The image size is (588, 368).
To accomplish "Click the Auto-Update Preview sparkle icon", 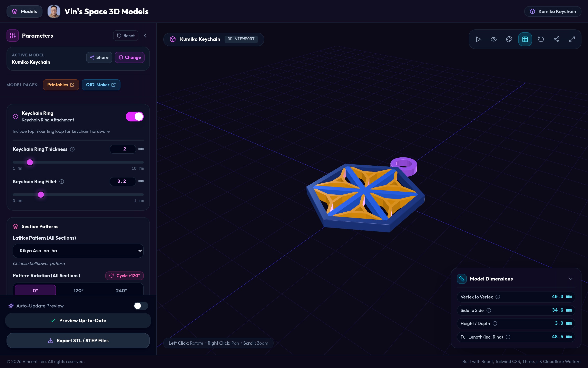I will [11, 306].
